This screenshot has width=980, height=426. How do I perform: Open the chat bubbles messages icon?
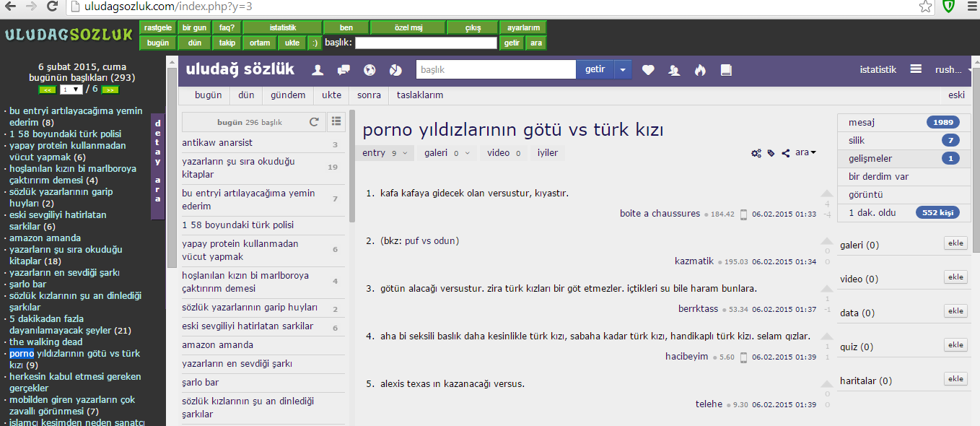pyautogui.click(x=344, y=70)
